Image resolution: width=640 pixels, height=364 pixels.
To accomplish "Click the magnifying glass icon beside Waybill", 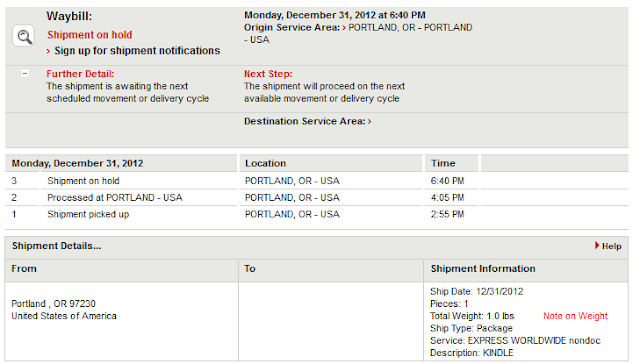I will pos(24,36).
